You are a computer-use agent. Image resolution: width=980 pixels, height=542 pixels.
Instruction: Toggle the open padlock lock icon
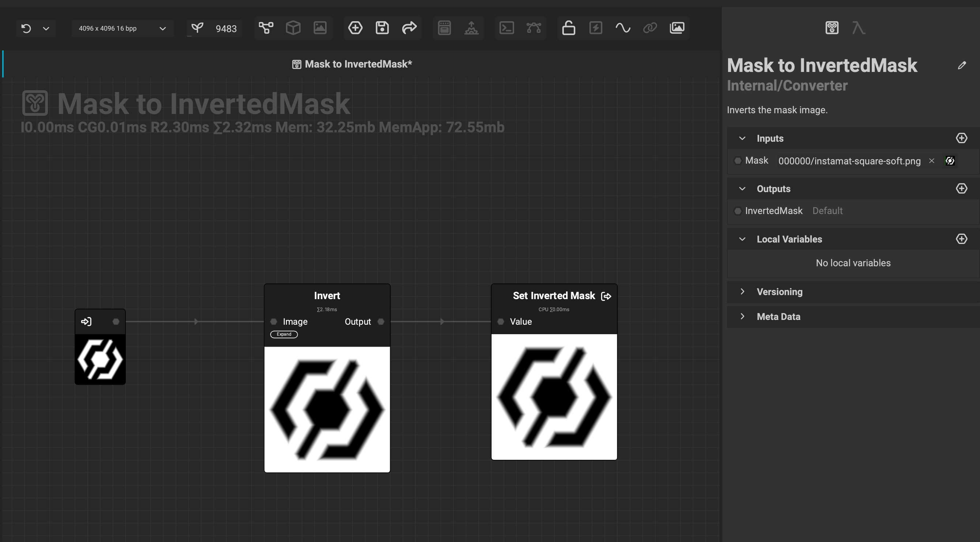click(568, 28)
